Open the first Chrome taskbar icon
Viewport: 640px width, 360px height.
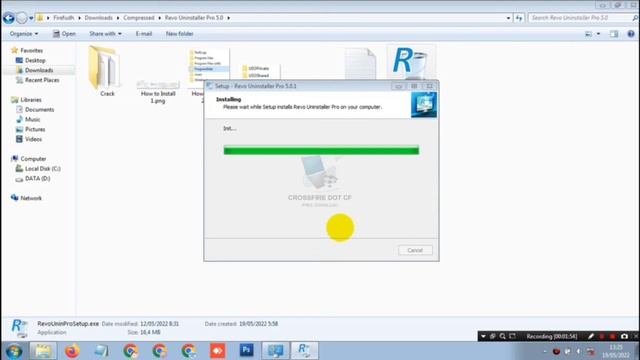[x=130, y=351]
